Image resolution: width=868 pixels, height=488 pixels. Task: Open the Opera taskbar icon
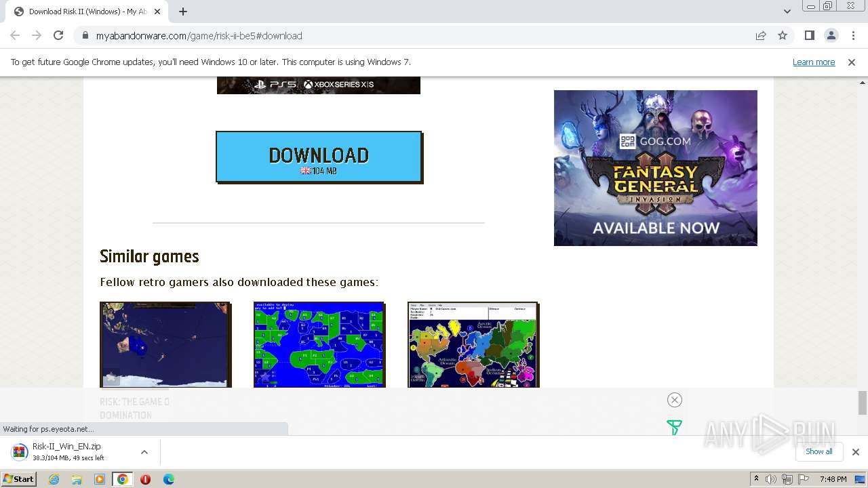point(145,479)
